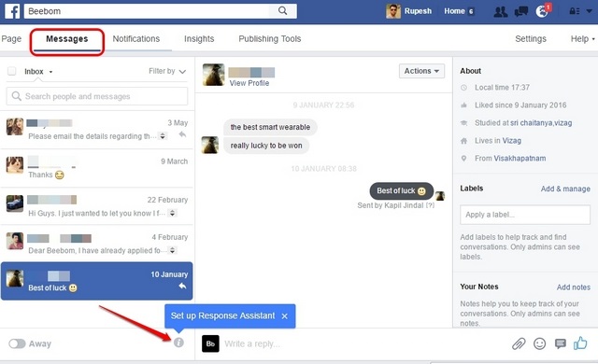Viewport: 598px width, 364px height.
Task: Open the friend requests icon
Action: (501, 11)
